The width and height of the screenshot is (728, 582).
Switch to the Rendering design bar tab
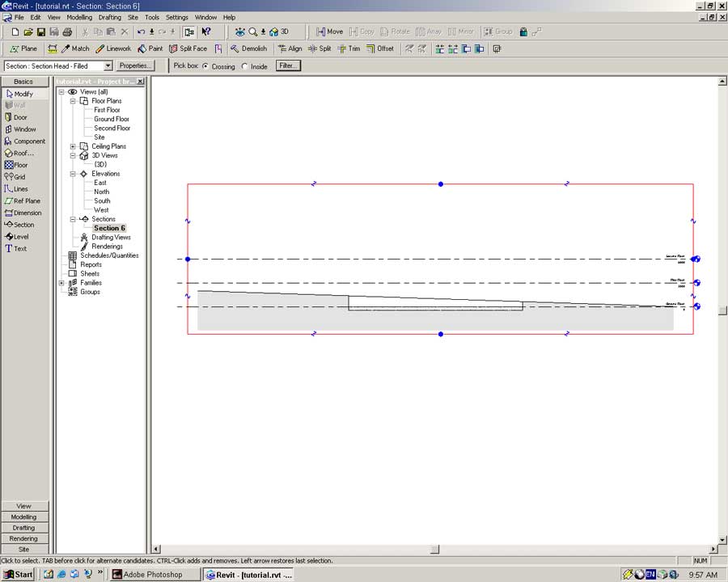coord(23,538)
